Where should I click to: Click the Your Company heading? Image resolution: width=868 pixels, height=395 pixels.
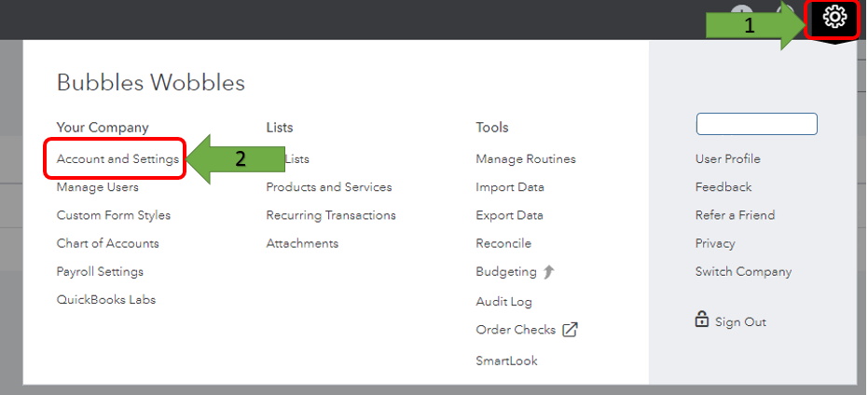coord(103,128)
